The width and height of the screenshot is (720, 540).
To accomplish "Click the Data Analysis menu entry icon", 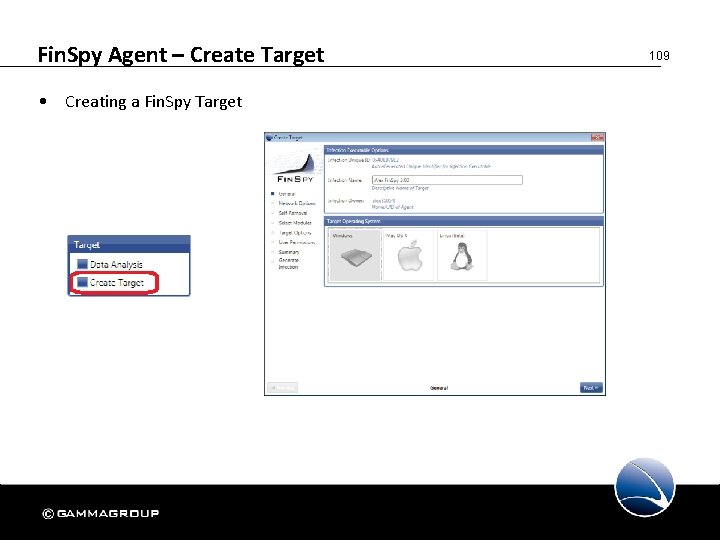I will tap(82, 264).
